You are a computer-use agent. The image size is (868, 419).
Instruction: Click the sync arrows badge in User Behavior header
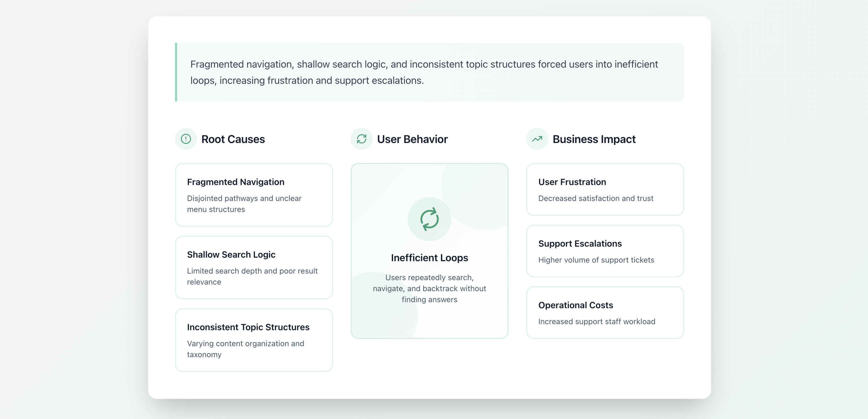[x=362, y=139]
